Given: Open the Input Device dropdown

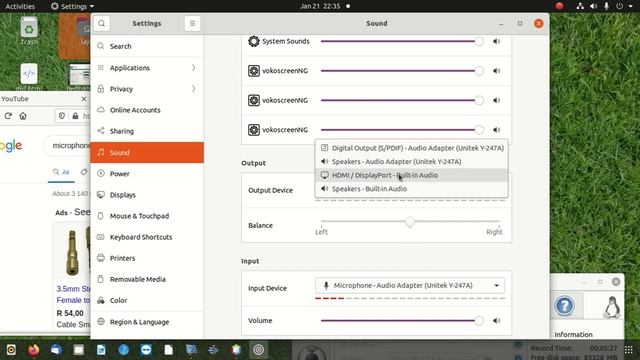Looking at the screenshot, I should [410, 285].
